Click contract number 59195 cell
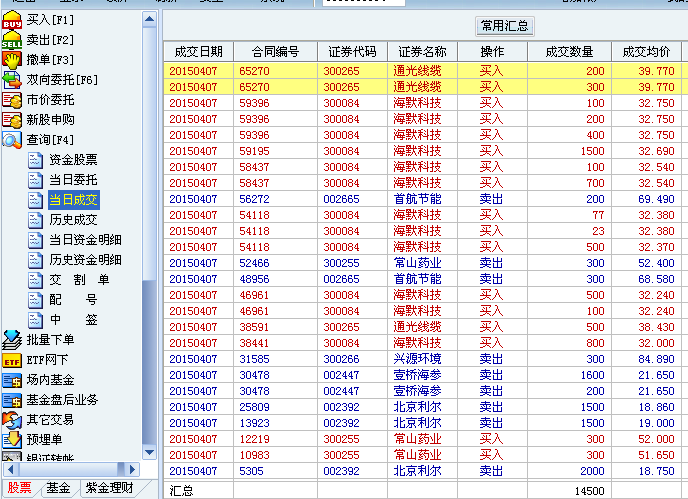Viewport: 688px width, 499px height. pos(276,151)
